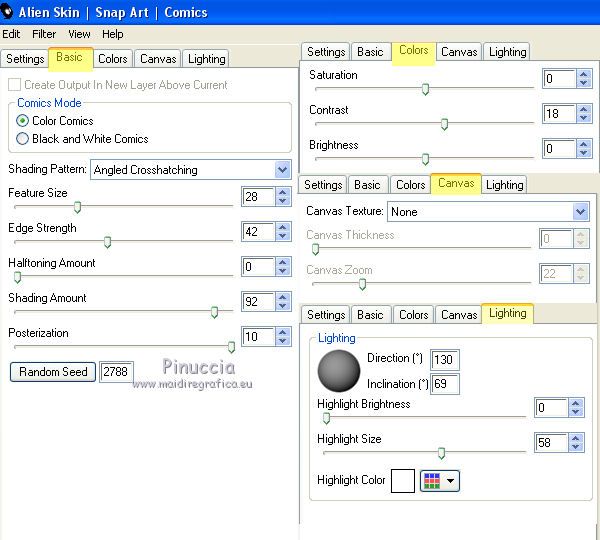The height and width of the screenshot is (540, 600).
Task: Select Lighting tab in the Basic panel
Action: tap(207, 59)
